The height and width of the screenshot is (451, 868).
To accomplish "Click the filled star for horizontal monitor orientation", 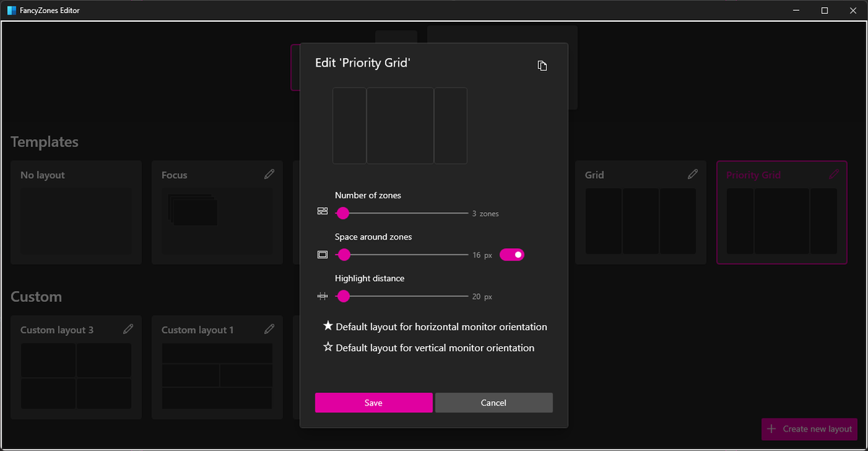I will [328, 326].
